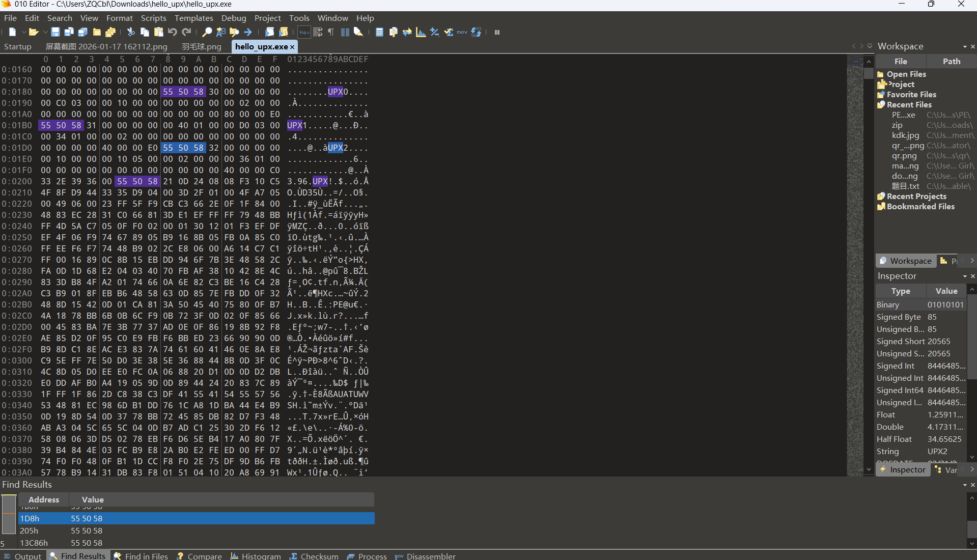The image size is (977, 560).
Task: Create a new file with the New icon
Action: coord(12,32)
